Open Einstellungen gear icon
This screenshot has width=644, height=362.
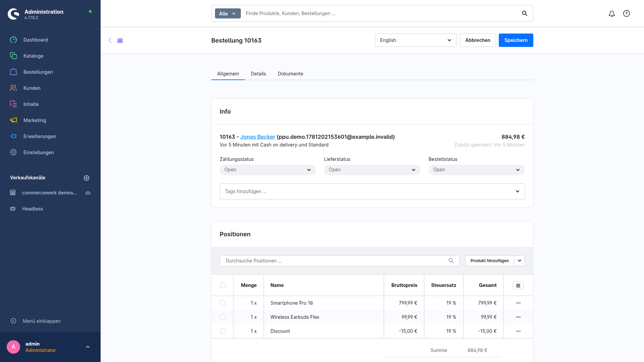(x=13, y=153)
